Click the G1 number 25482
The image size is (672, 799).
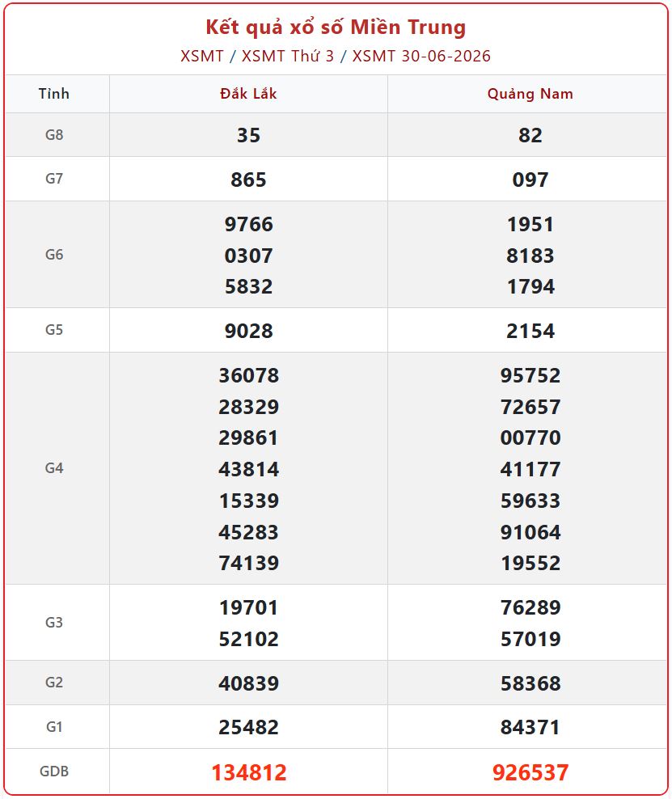pos(248,727)
